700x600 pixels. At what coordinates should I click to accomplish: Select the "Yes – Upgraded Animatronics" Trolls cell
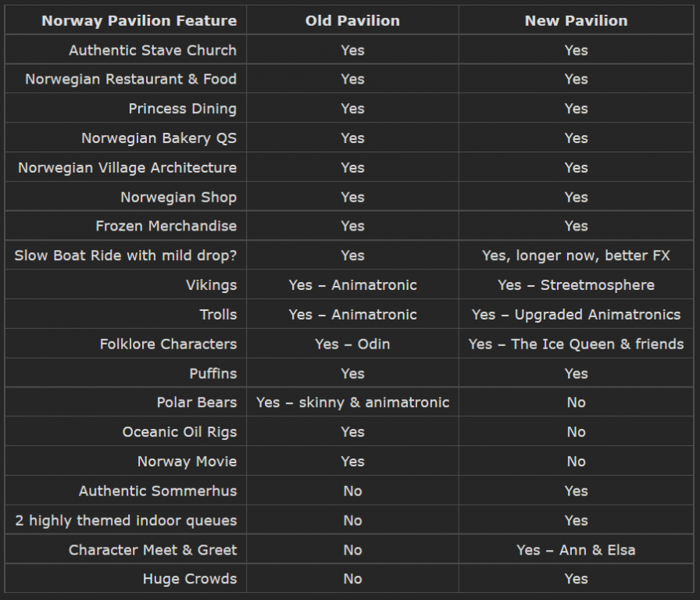(576, 315)
